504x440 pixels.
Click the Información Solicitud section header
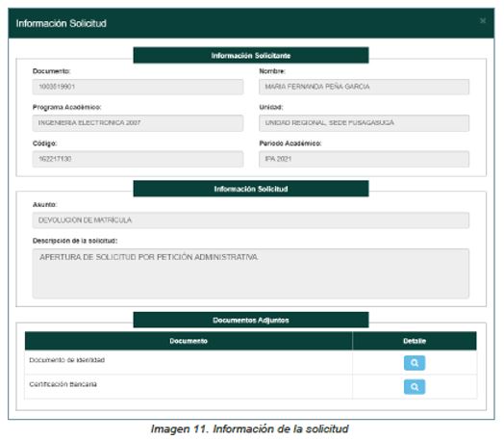251,189
